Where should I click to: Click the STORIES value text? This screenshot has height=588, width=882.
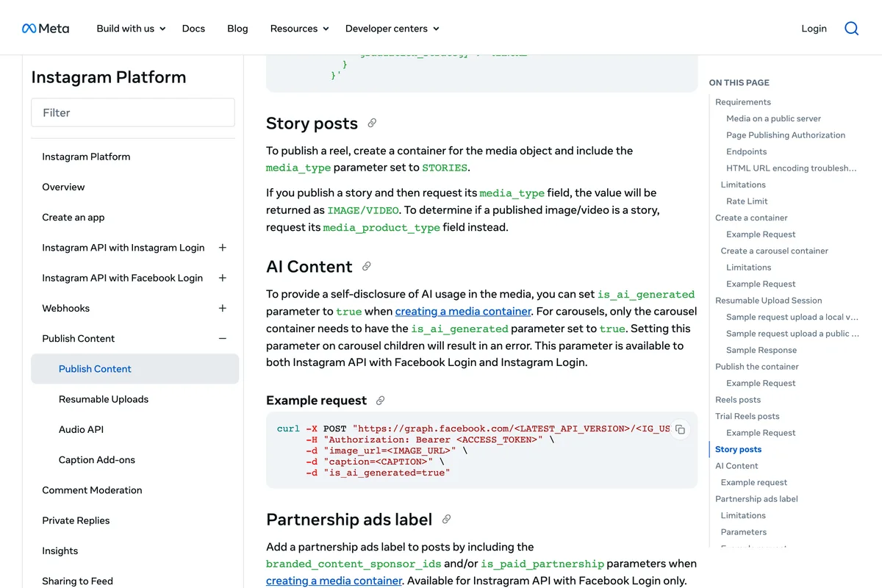point(445,168)
